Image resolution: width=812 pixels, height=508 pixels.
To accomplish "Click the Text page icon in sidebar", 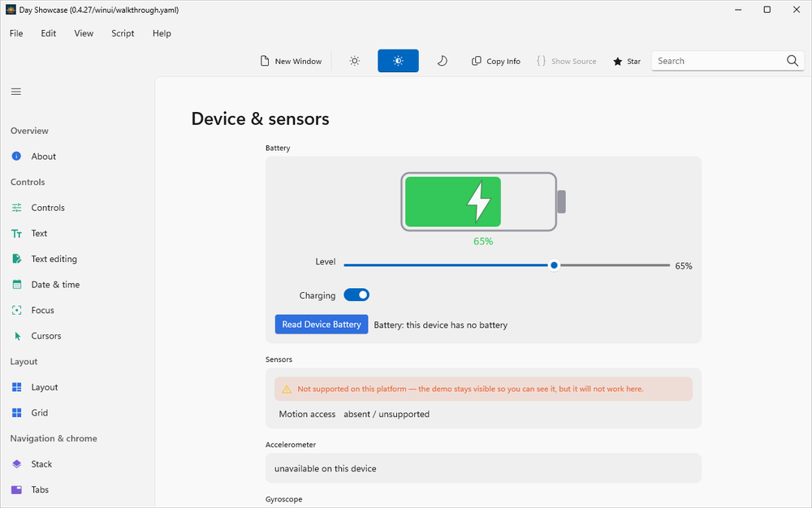I will (x=16, y=234).
